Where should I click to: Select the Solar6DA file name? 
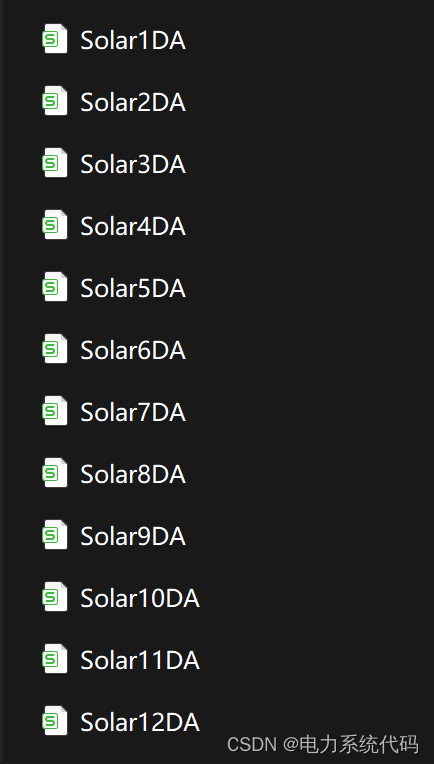click(x=133, y=350)
